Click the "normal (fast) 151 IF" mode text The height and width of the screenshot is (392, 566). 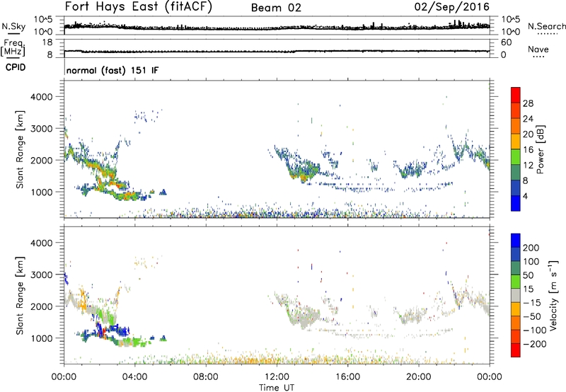pos(112,70)
